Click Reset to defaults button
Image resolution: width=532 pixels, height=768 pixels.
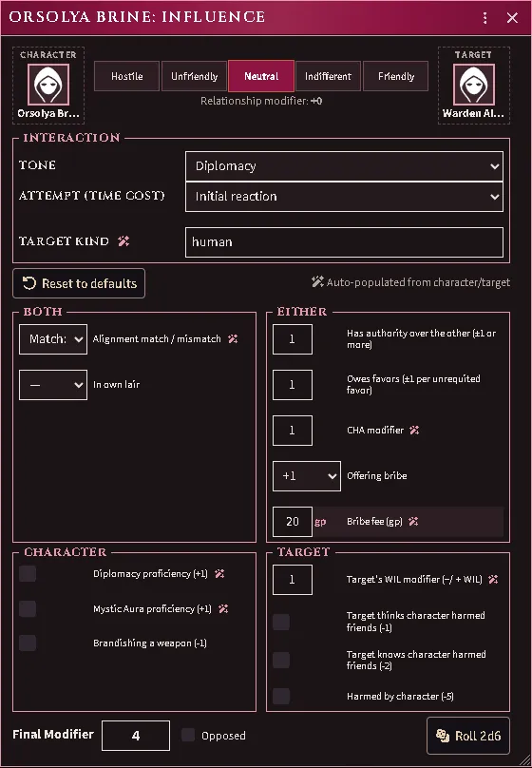click(79, 283)
